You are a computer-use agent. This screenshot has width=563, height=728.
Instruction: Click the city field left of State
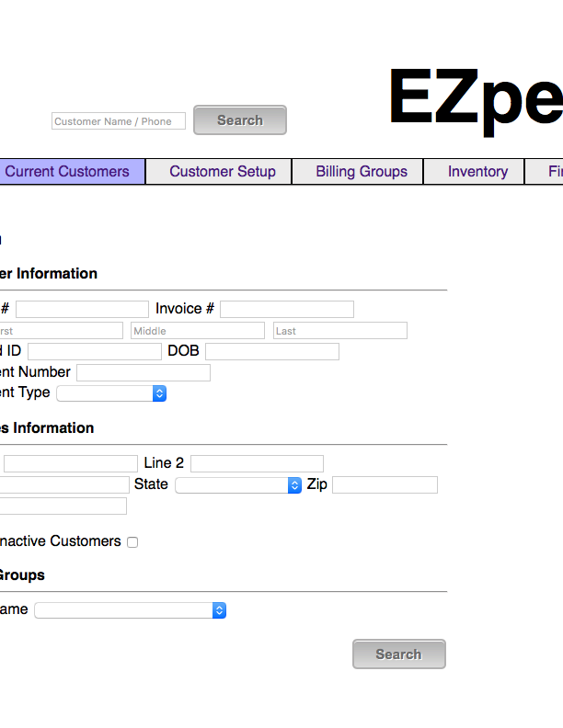(x=64, y=484)
